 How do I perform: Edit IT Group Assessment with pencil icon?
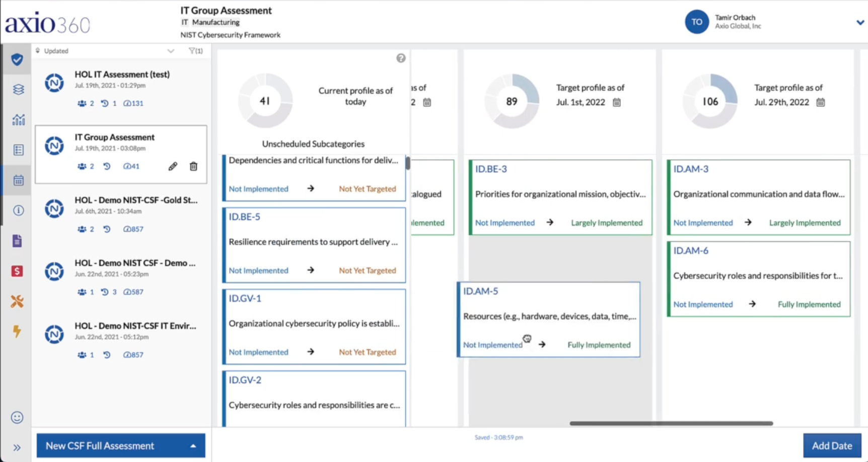point(173,166)
